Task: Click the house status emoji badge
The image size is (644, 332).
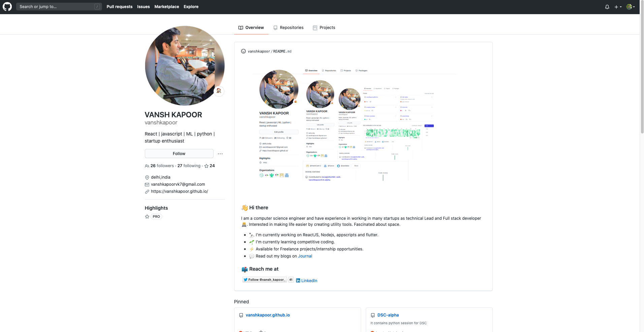Action: [219, 91]
